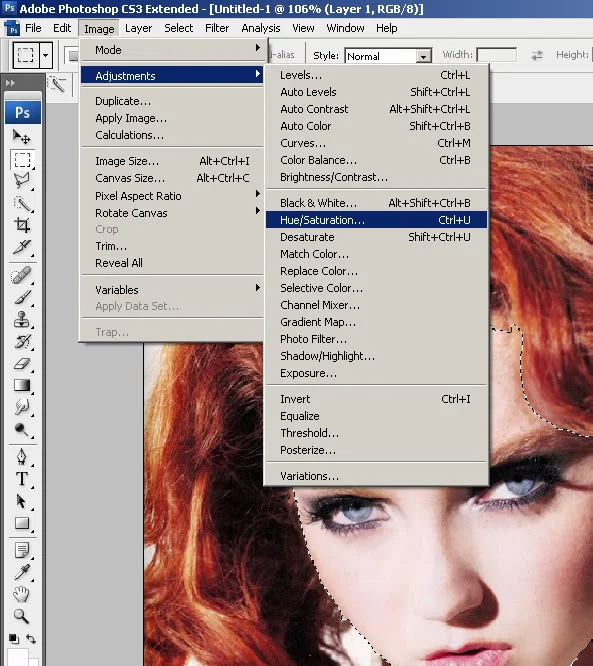
Task: Select the Eyedropper tool
Action: click(22, 572)
